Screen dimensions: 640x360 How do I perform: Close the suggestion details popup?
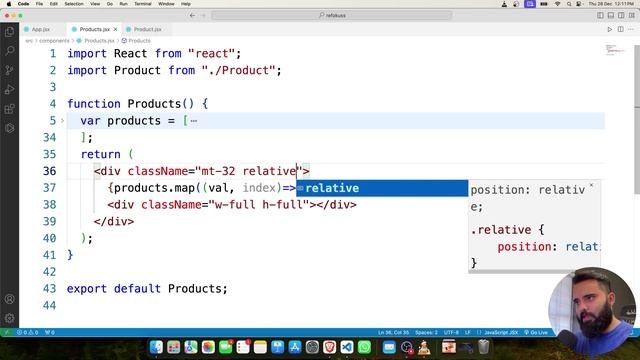coord(591,185)
